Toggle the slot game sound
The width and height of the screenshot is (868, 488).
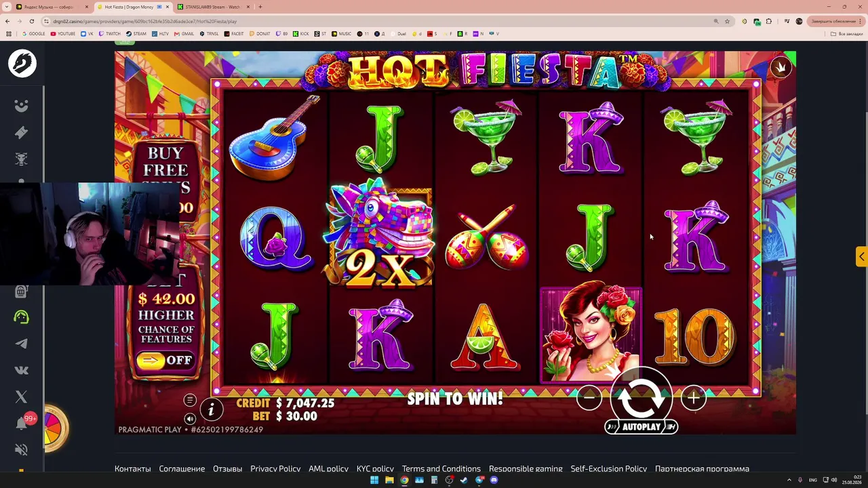coord(190,419)
